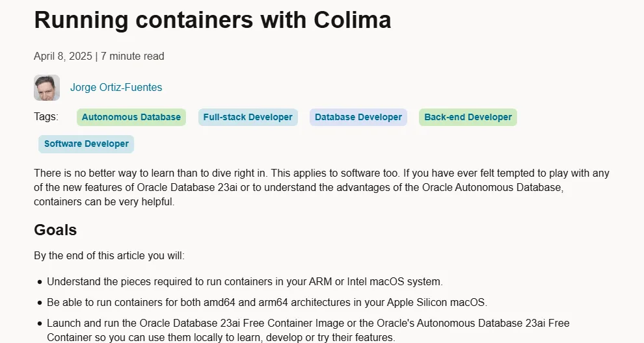The width and height of the screenshot is (644, 343).
Task: Click 'By the end of this article' line
Action: point(109,255)
